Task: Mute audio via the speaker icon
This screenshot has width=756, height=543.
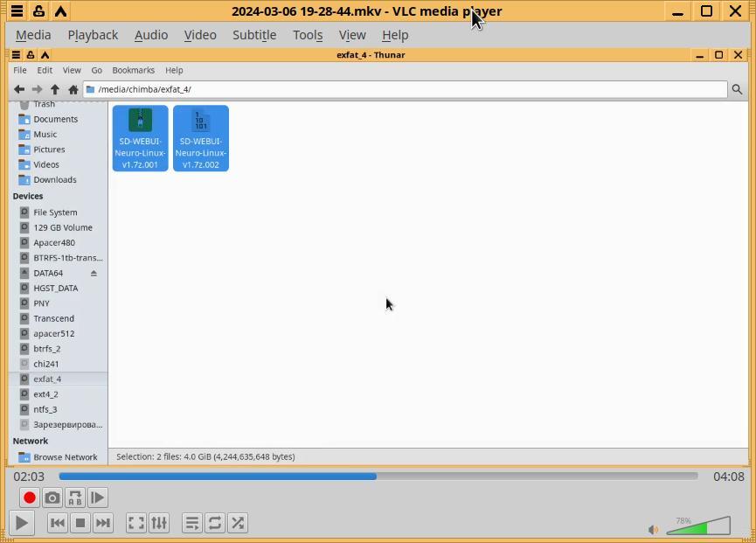Action: (653, 530)
